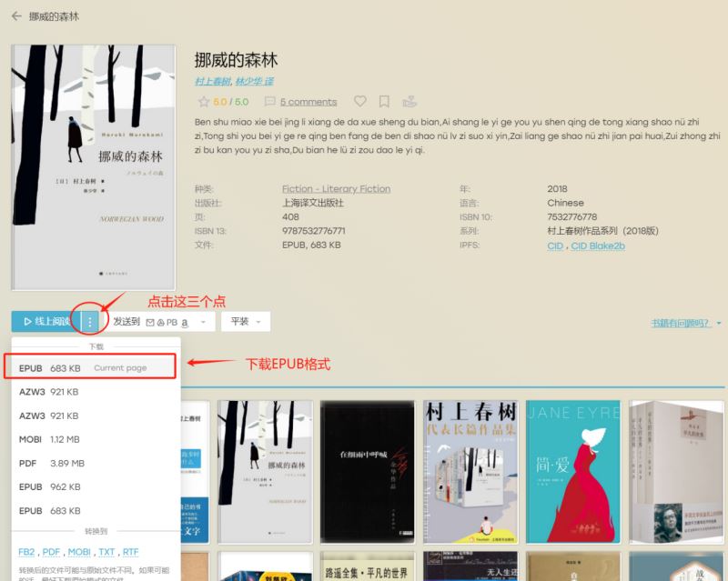
Task: Open the Jane Eyre 简·爱 book cover
Action: tap(573, 472)
